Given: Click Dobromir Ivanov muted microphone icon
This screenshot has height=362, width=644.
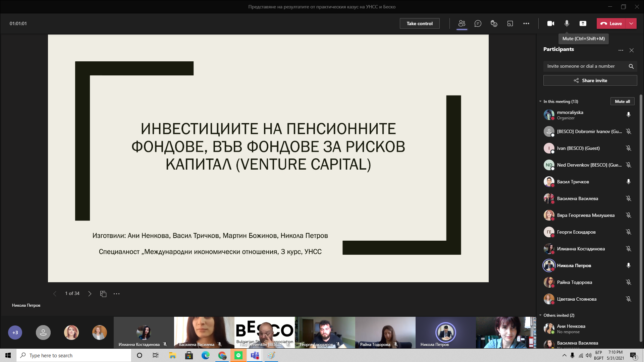Looking at the screenshot, I should (x=629, y=131).
